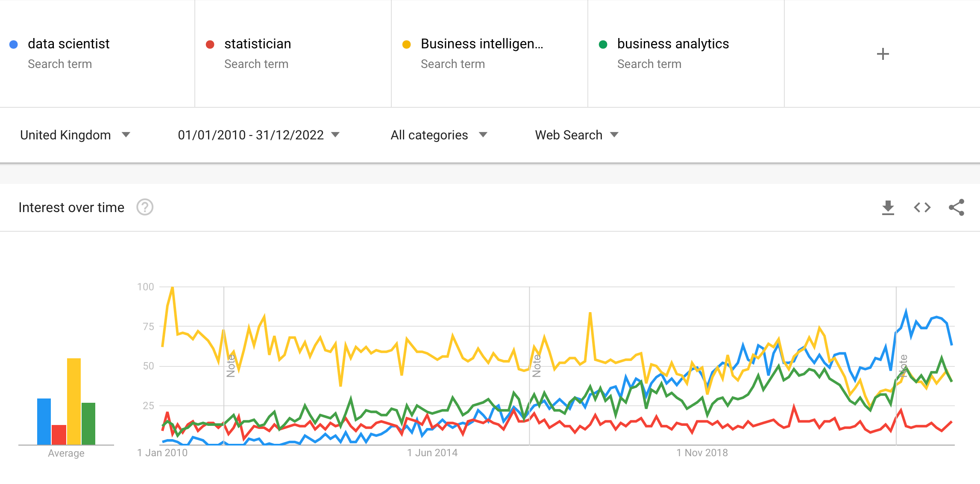Screen dimensions: 980x484
Task: Share the interest over time chart
Action: click(x=956, y=208)
